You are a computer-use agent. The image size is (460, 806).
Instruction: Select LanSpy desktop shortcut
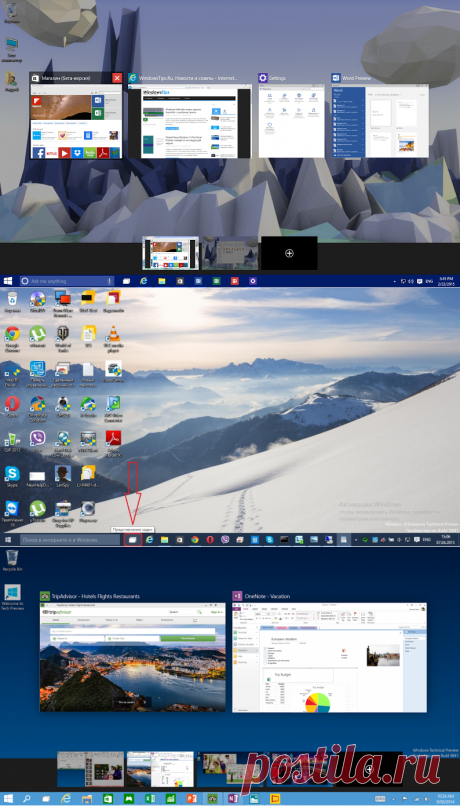[63, 476]
